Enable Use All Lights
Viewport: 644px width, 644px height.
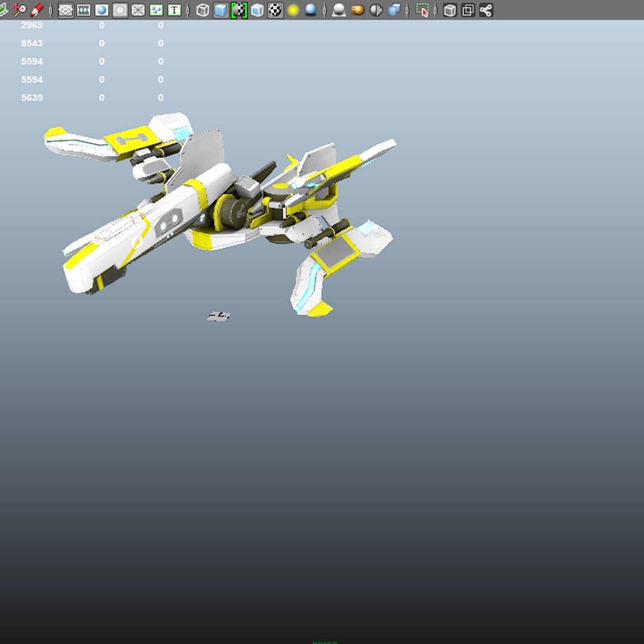[x=293, y=10]
